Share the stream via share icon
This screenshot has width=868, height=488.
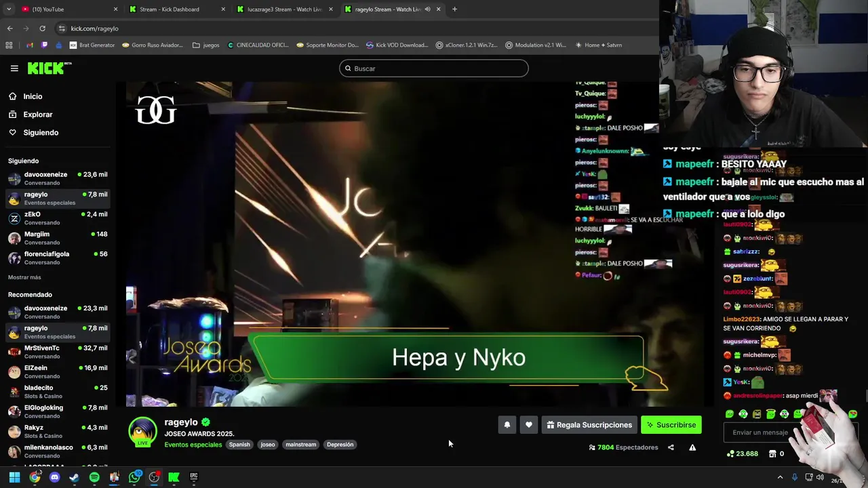[x=671, y=447]
